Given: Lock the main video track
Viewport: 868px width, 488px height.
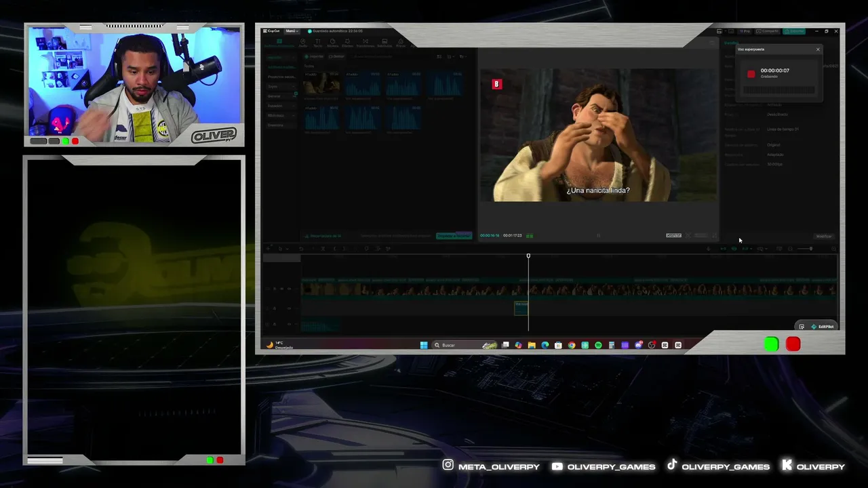Looking at the screenshot, I should [276, 289].
